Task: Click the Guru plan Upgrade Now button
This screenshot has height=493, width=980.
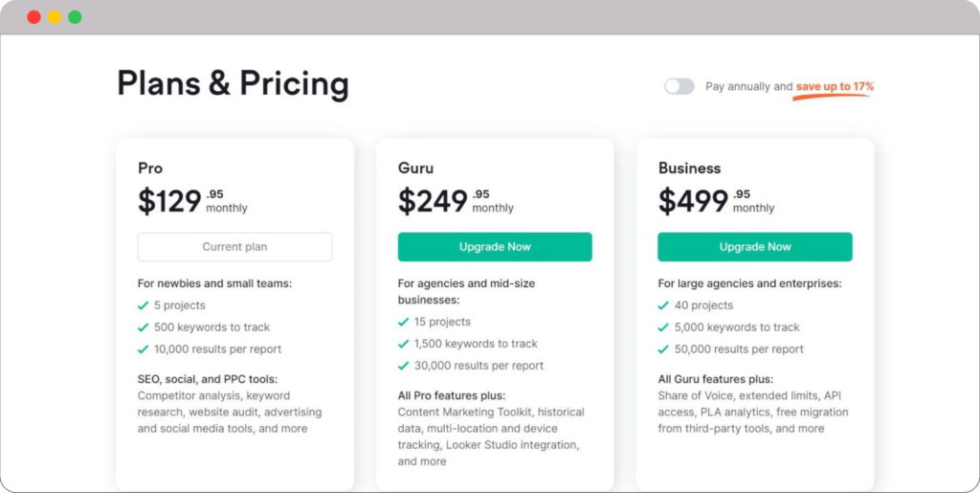Action: click(495, 247)
